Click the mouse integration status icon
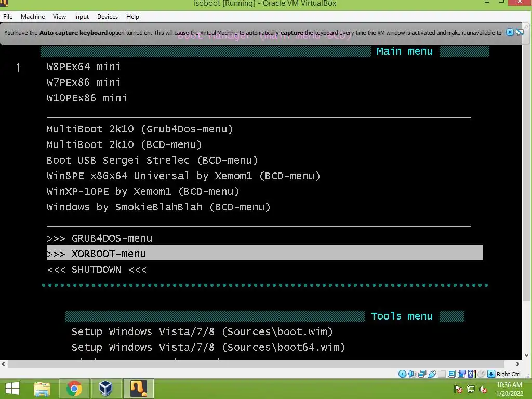The height and width of the screenshot is (399, 532). [x=481, y=374]
